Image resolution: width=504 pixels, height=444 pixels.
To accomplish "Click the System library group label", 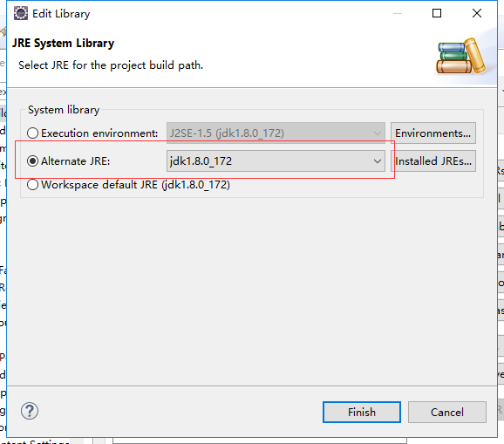I will pyautogui.click(x=64, y=110).
